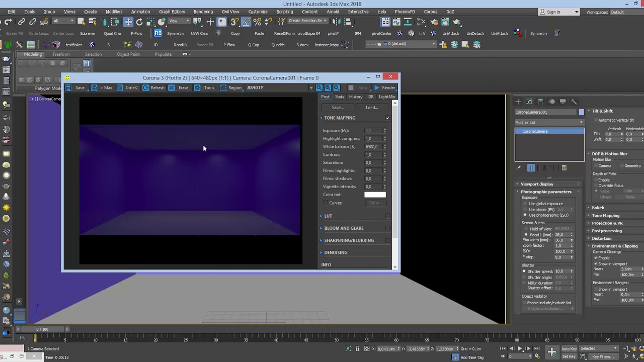This screenshot has height=362, width=644.
Task: Open the Corona menu
Action: 430,12
